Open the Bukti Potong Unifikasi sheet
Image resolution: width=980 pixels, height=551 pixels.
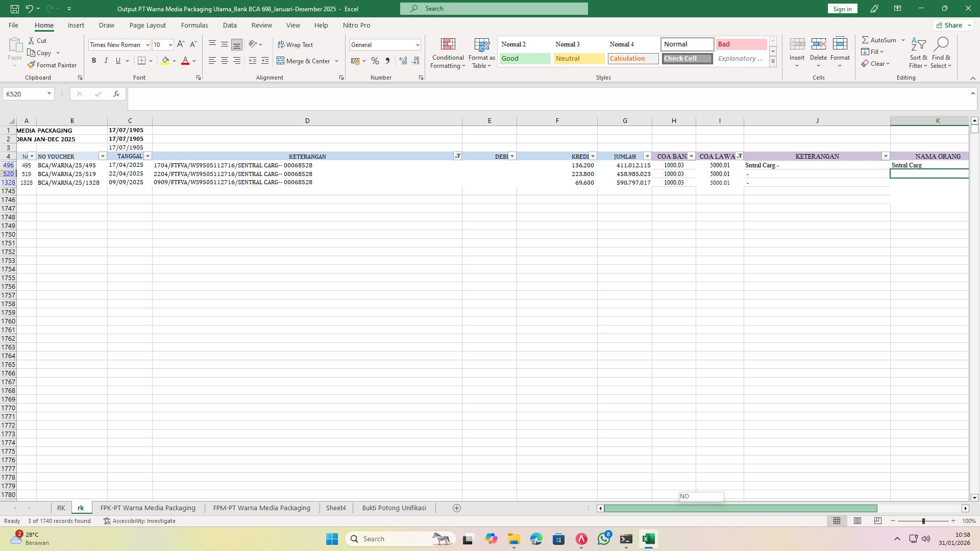(x=394, y=508)
